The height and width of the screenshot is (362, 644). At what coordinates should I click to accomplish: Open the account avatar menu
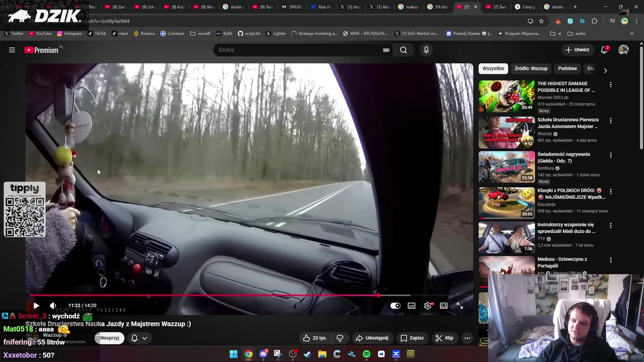click(623, 50)
